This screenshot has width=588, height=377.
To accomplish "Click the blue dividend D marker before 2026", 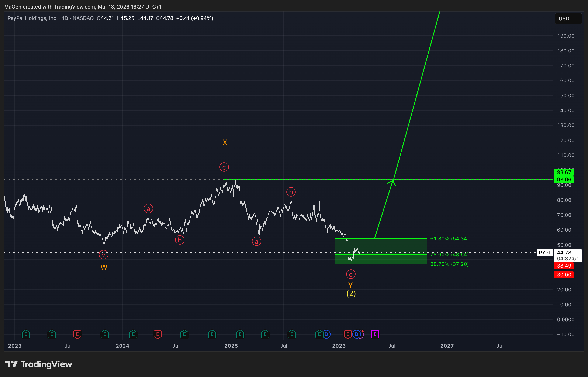I will click(x=326, y=334).
